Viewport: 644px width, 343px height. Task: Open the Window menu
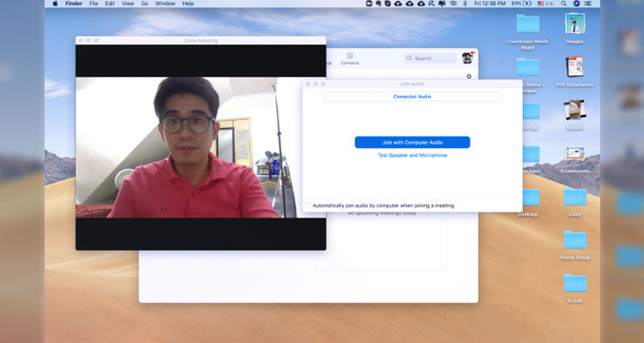[x=165, y=3]
